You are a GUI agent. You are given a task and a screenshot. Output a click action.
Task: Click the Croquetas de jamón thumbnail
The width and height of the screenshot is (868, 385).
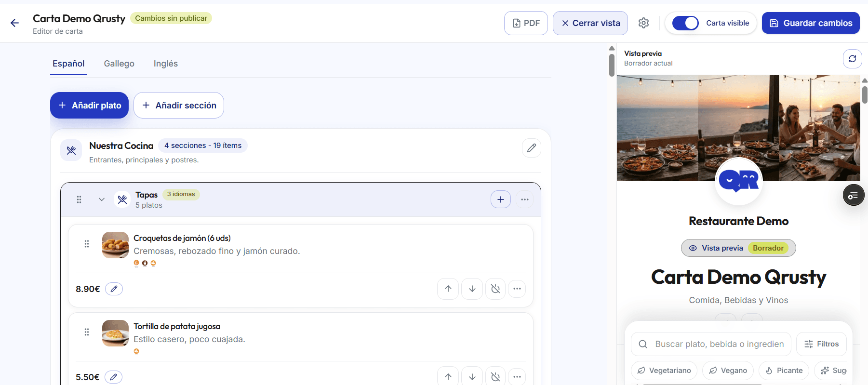click(x=116, y=245)
